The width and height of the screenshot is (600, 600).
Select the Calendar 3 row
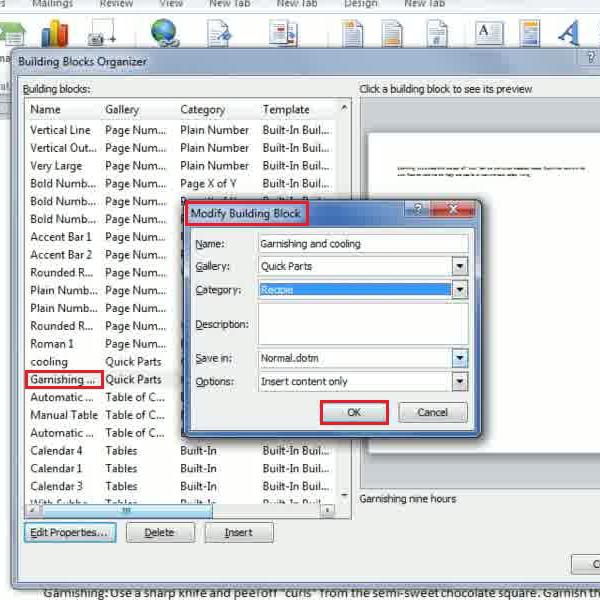(x=181, y=486)
